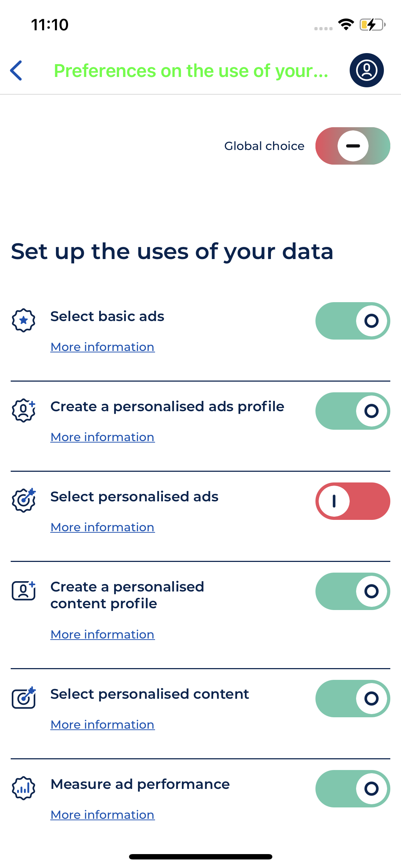Disable the Select basic ads toggle
This screenshot has height=868, width=401.
click(353, 321)
